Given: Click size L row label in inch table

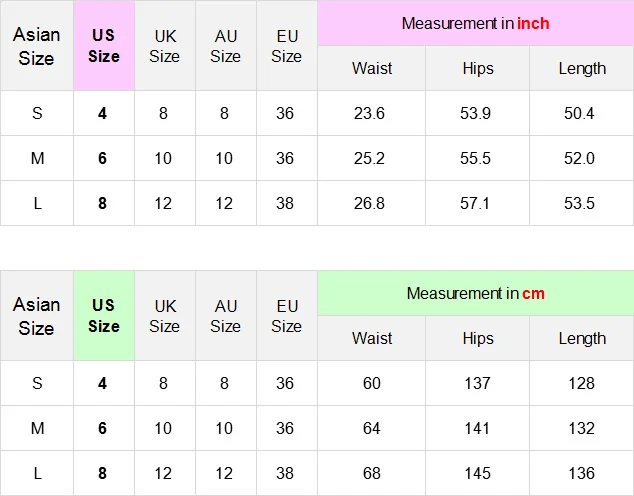Looking at the screenshot, I should pyautogui.click(x=37, y=203).
